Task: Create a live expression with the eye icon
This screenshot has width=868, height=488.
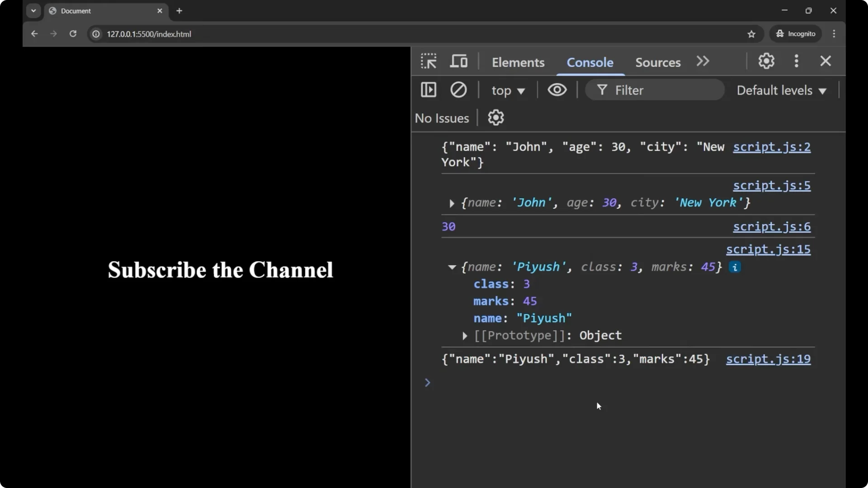Action: [x=557, y=90]
